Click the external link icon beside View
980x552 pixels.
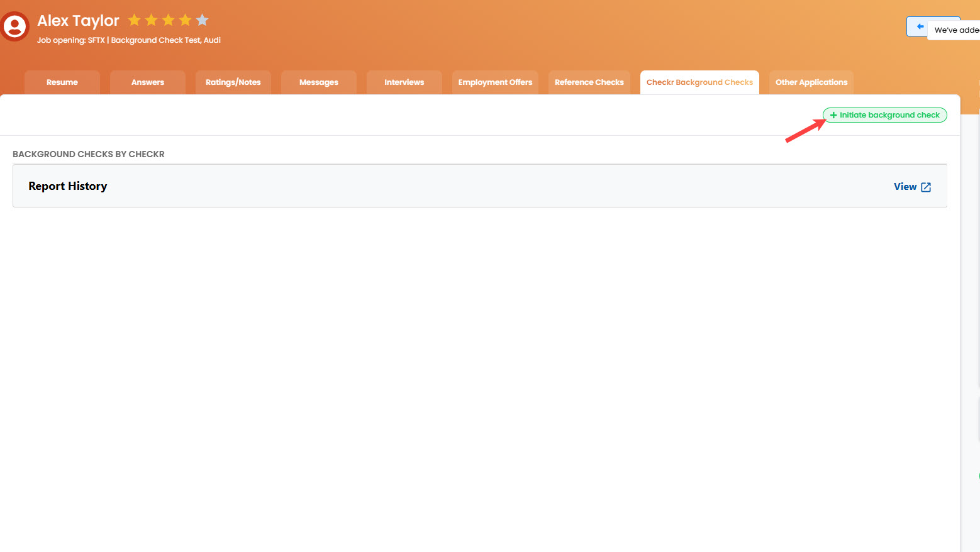[x=926, y=187]
